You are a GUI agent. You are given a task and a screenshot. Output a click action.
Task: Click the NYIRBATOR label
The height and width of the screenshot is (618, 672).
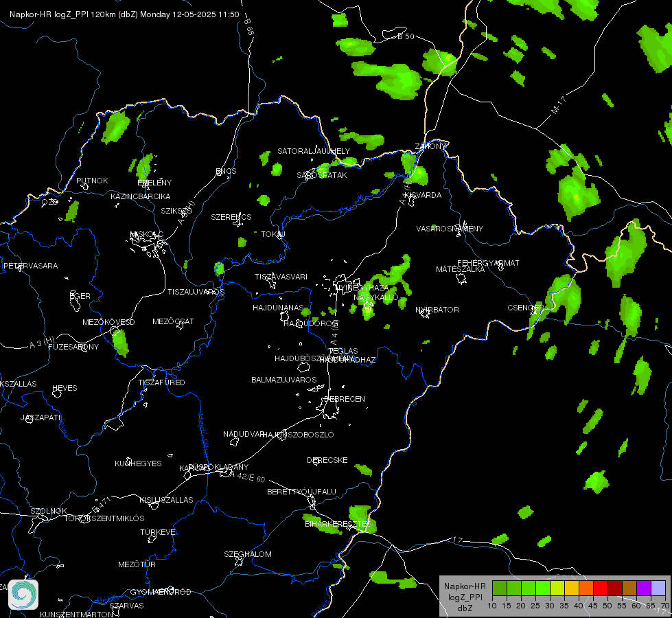point(437,310)
